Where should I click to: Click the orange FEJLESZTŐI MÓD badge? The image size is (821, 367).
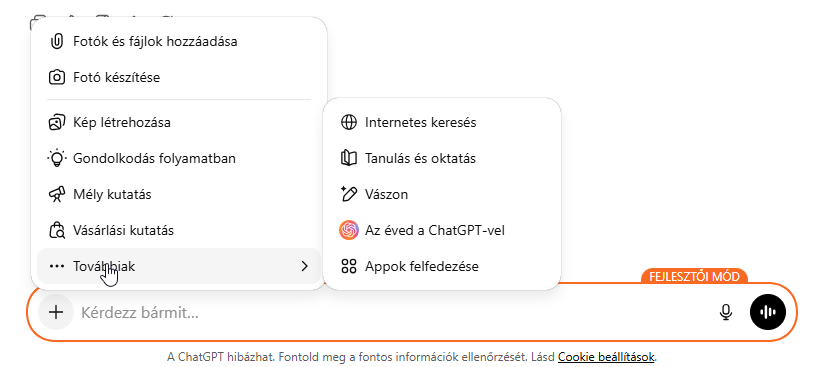(x=694, y=276)
